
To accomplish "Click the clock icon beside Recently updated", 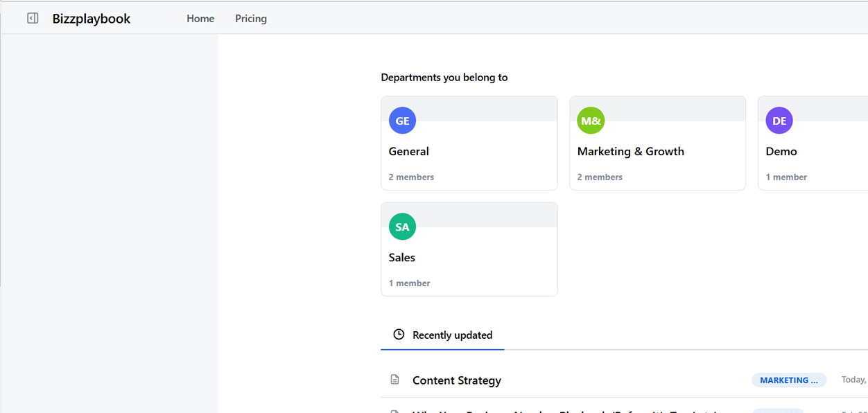I will pyautogui.click(x=399, y=335).
